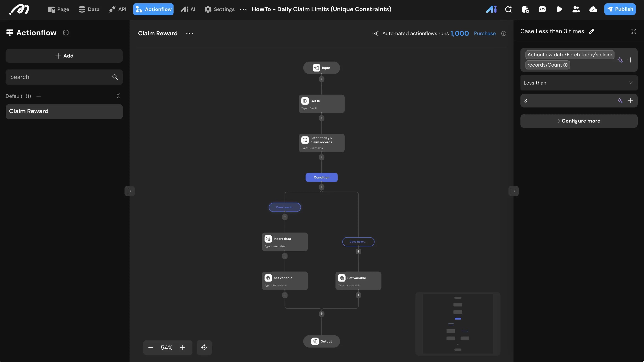Image resolution: width=644 pixels, height=362 pixels.
Task: Expand Configure more options
Action: [579, 121]
